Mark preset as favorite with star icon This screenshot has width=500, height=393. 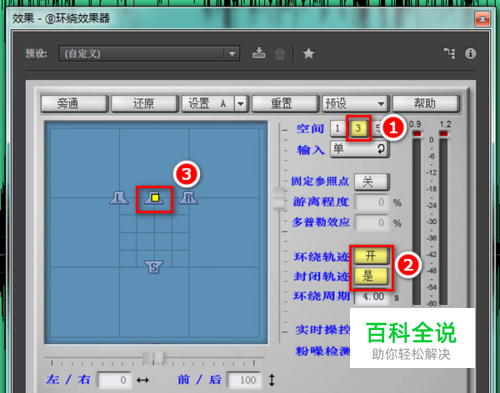click(308, 53)
